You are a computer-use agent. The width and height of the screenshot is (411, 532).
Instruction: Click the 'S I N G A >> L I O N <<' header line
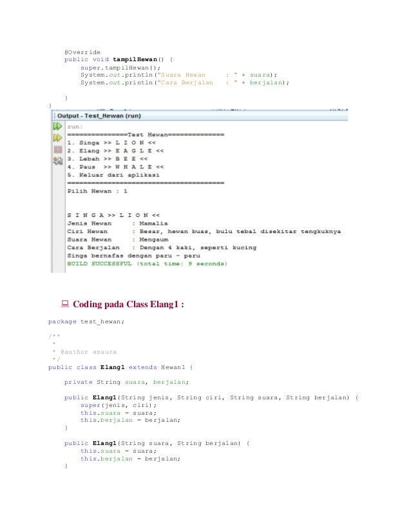113,215
